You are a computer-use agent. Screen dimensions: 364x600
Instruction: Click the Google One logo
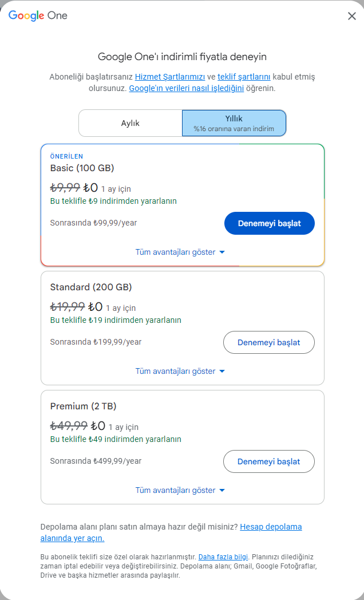tap(38, 16)
